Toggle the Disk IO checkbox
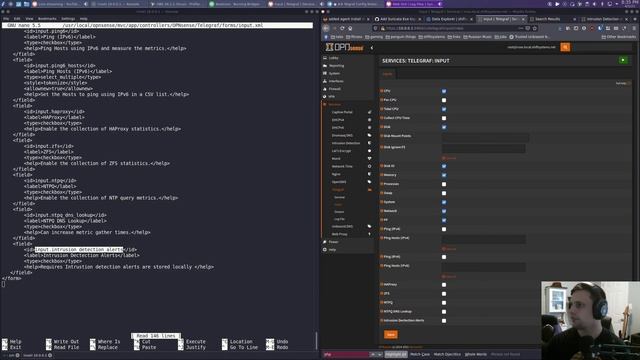The image size is (640, 360). pyautogui.click(x=444, y=167)
